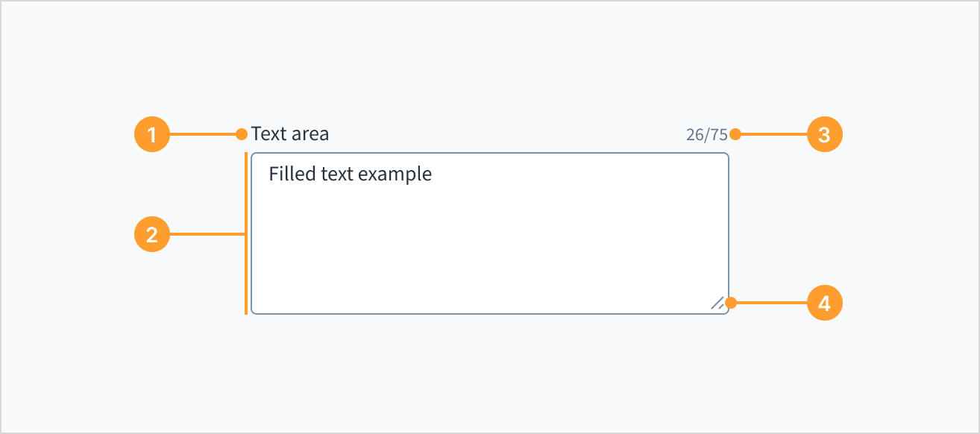Click the orange dot next to the 26/75 counter
980x434 pixels.
click(735, 134)
